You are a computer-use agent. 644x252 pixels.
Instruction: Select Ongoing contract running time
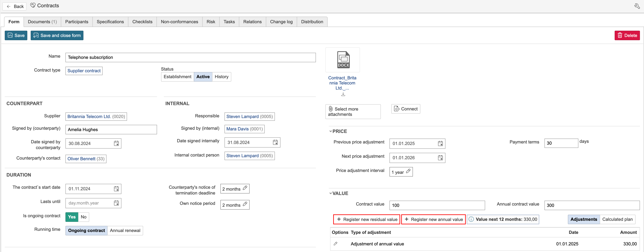click(86, 230)
